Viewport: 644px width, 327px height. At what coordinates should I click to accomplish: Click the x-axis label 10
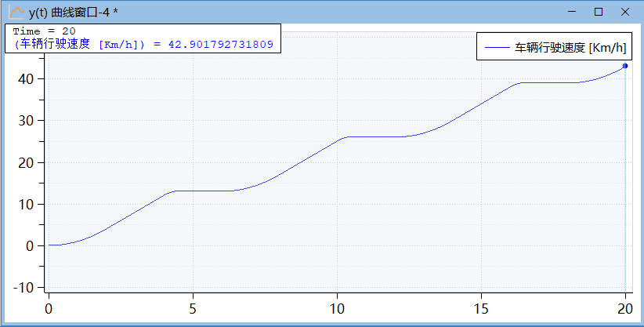click(x=337, y=309)
